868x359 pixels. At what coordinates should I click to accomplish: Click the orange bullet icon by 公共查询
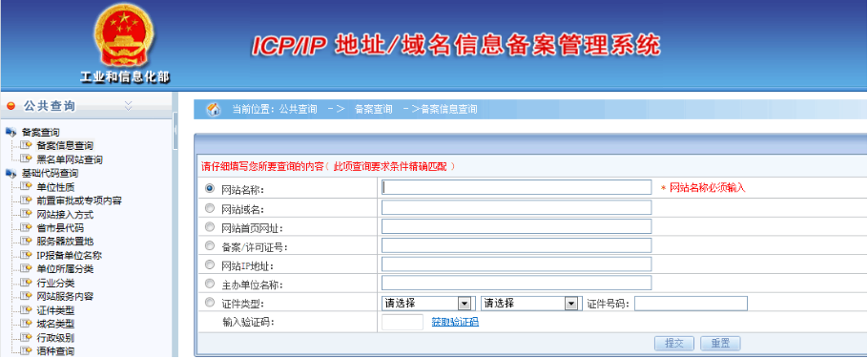[x=11, y=106]
